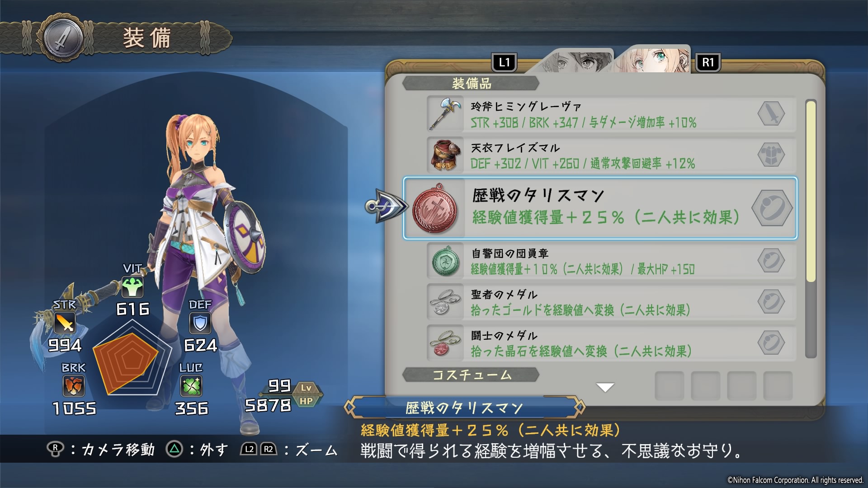Click the equipment list vertical scrollbar
The height and width of the screenshot is (488, 868).
811,229
